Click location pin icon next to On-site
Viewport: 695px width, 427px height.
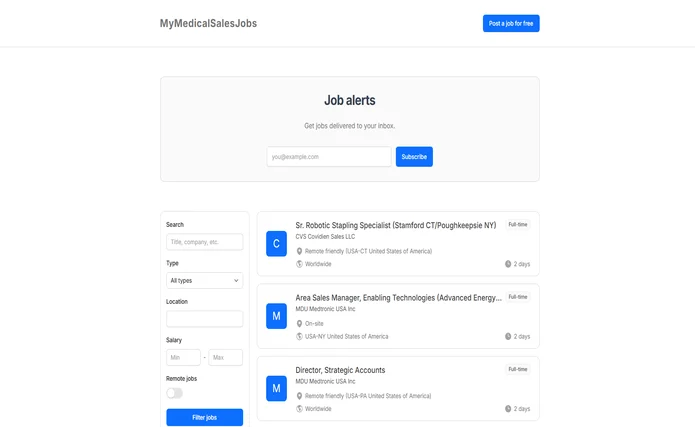[x=299, y=324]
